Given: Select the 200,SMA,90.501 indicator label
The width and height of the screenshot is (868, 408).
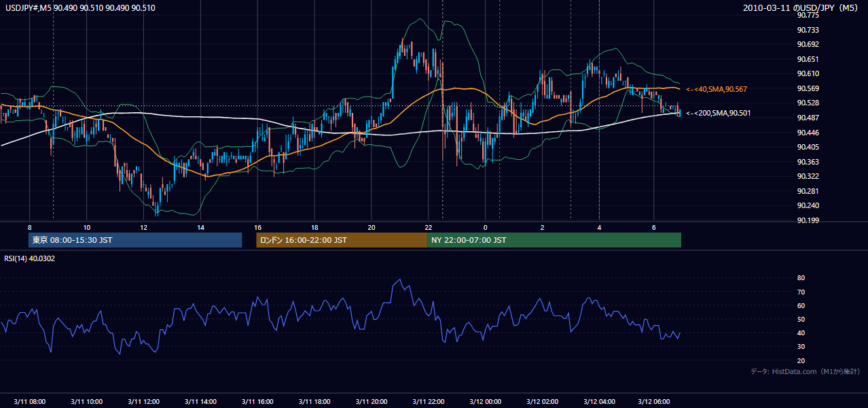Looking at the screenshot, I should click(718, 114).
